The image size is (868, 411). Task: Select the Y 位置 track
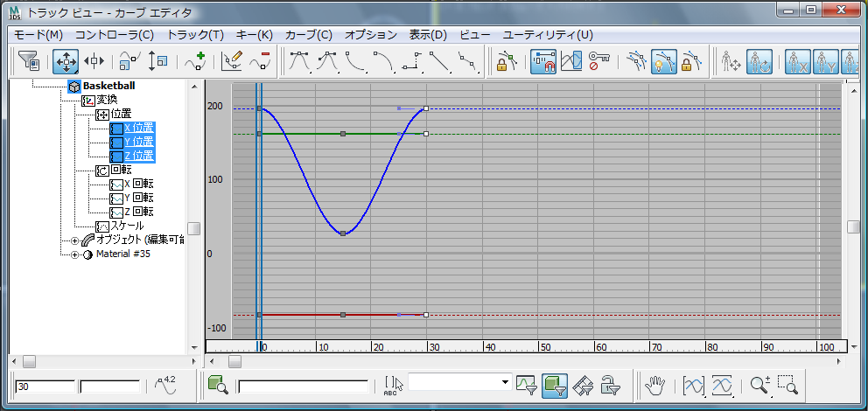click(x=138, y=143)
